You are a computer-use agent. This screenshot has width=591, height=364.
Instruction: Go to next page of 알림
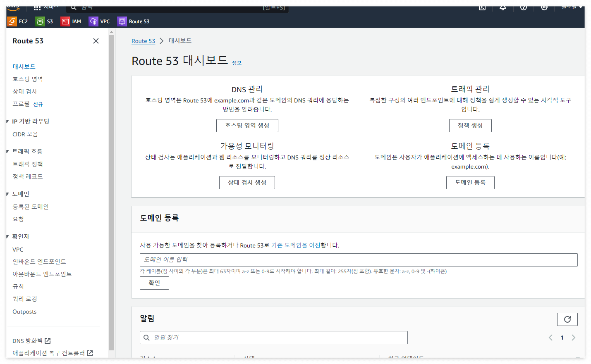tap(573, 338)
